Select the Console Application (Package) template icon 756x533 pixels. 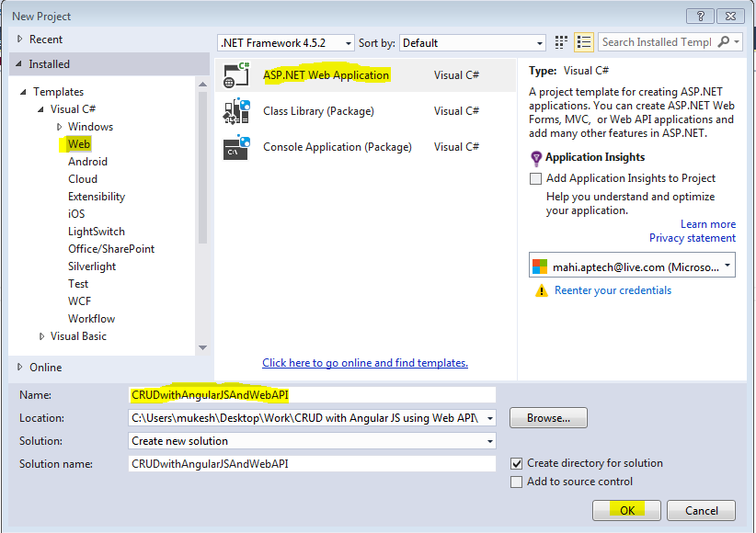(x=236, y=147)
